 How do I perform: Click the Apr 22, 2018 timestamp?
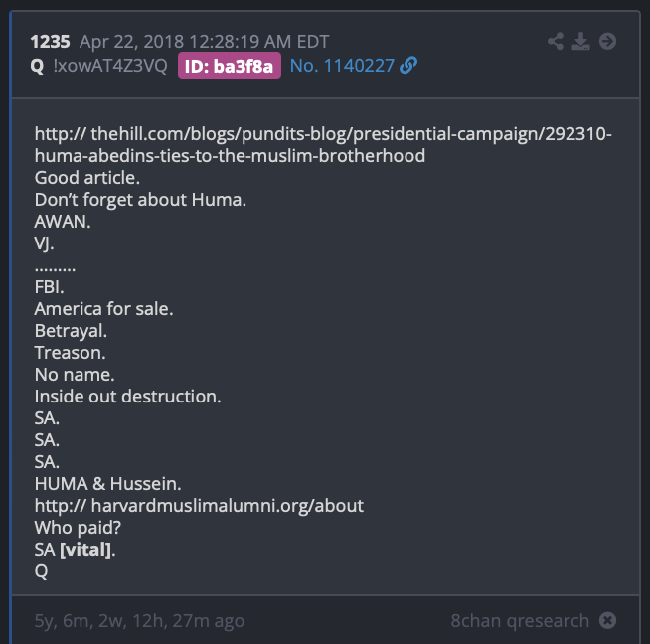point(205,42)
